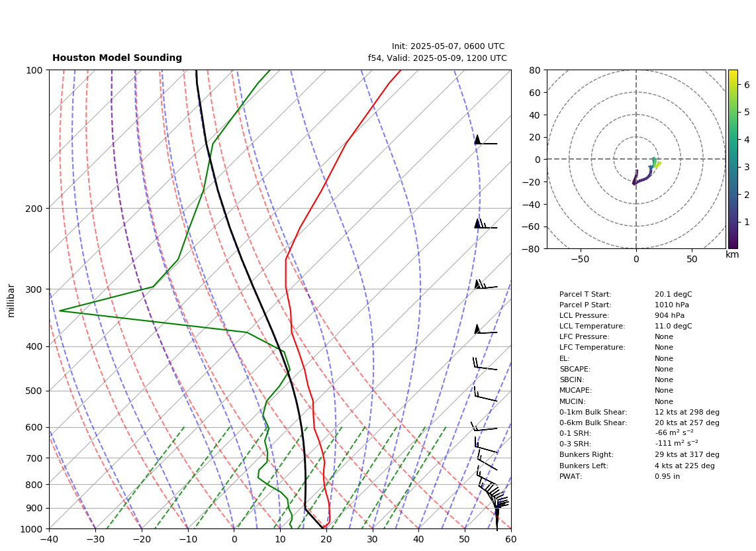
Task: Select the "0-1km Bulk Shear:" label
Action: point(593,412)
